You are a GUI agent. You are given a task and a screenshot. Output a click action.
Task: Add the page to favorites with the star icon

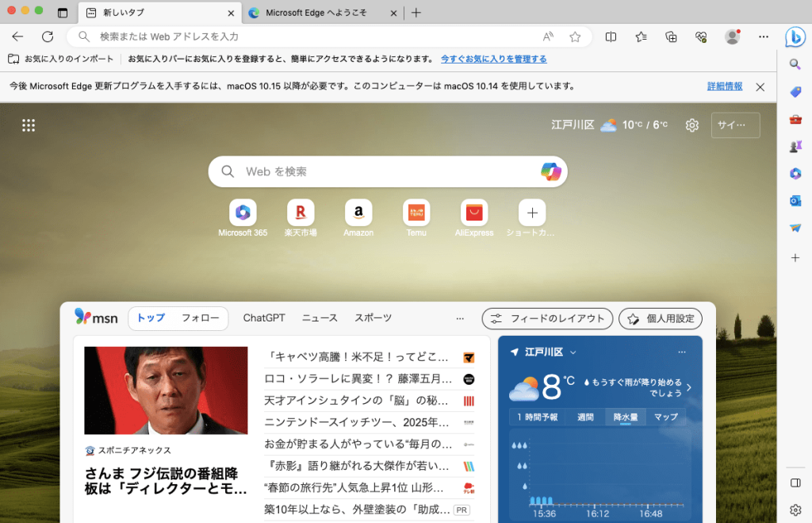click(x=575, y=37)
